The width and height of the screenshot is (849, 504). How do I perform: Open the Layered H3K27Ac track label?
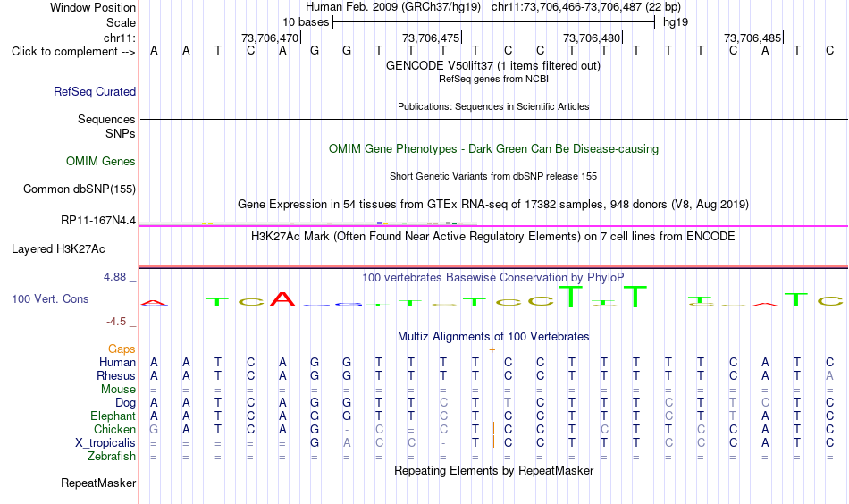click(58, 249)
